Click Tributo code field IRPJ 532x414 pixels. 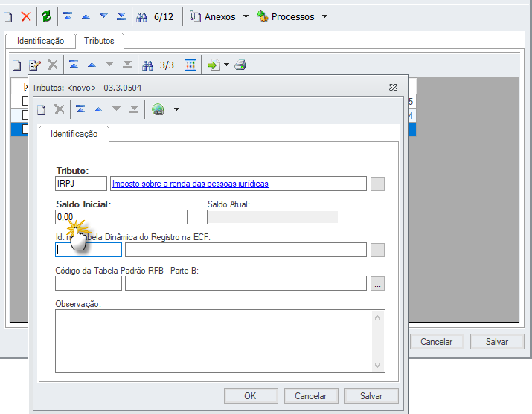tap(81, 184)
